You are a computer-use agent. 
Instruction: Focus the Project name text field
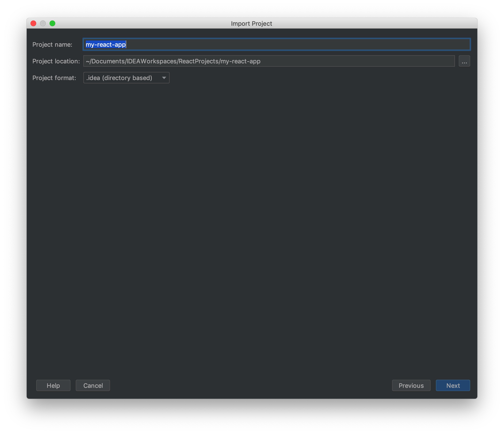tap(276, 45)
